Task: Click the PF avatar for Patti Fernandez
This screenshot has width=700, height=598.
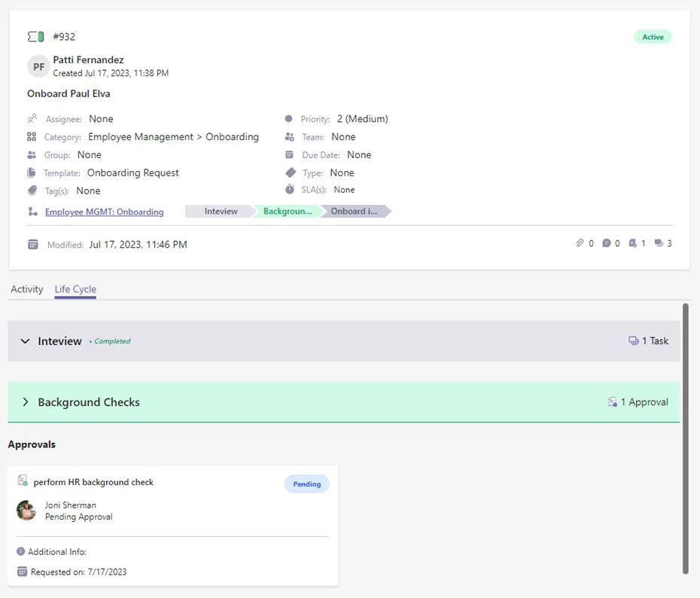Action: (38, 66)
